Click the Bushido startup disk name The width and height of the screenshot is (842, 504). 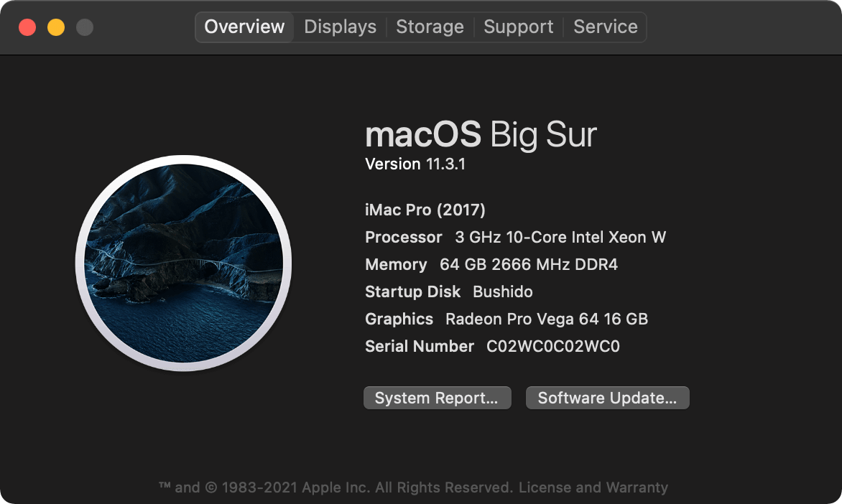point(503,292)
